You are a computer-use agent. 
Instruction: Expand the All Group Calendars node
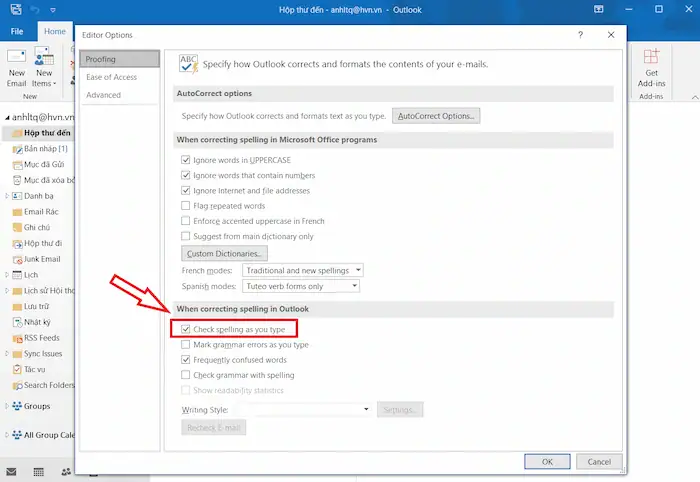[x=7, y=435]
